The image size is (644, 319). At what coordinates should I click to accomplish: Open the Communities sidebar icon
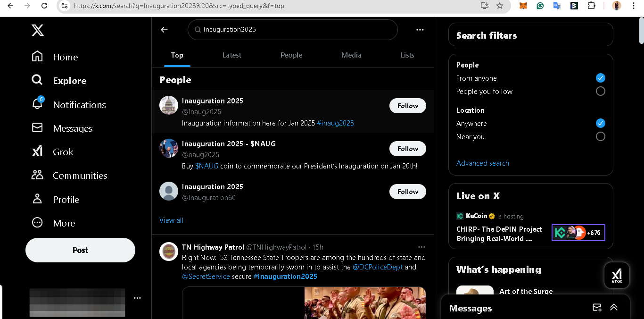[x=37, y=175]
